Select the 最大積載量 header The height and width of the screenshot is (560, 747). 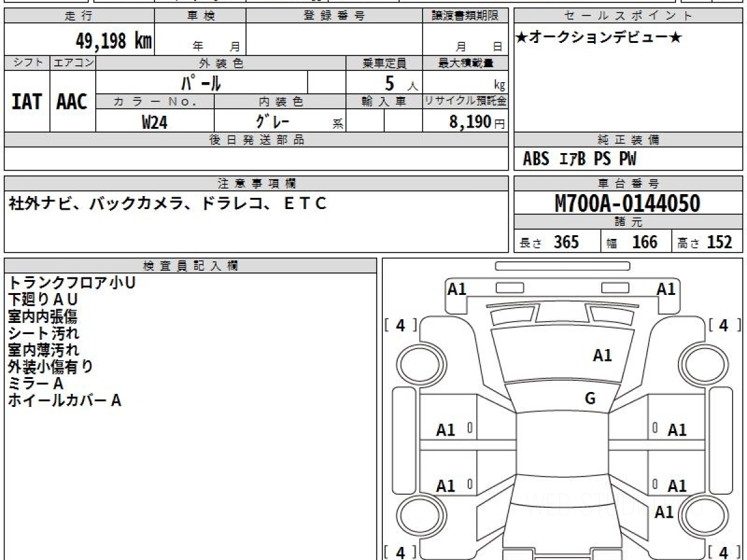[465, 63]
